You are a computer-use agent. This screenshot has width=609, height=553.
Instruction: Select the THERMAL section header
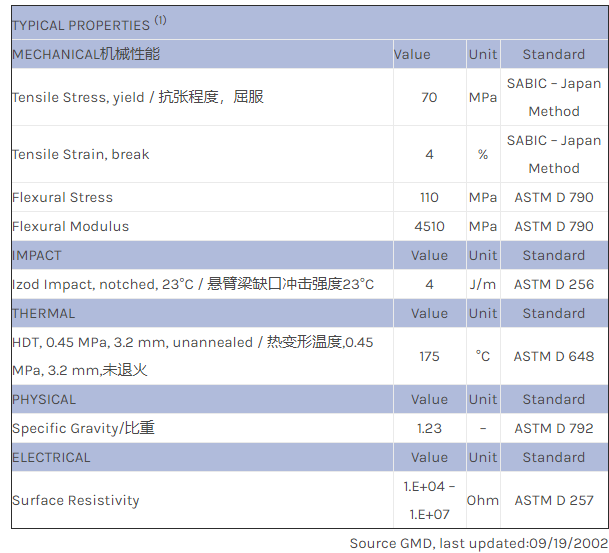tap(43, 313)
